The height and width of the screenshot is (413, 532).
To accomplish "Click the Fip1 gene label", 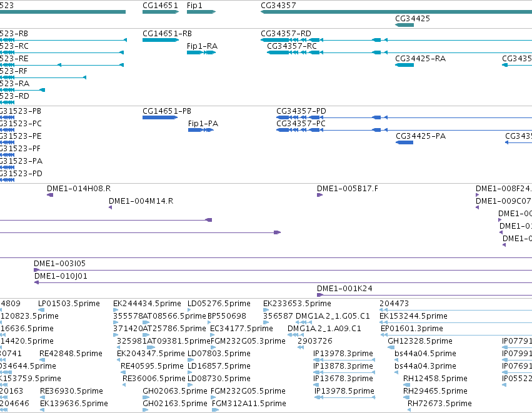I will [194, 6].
